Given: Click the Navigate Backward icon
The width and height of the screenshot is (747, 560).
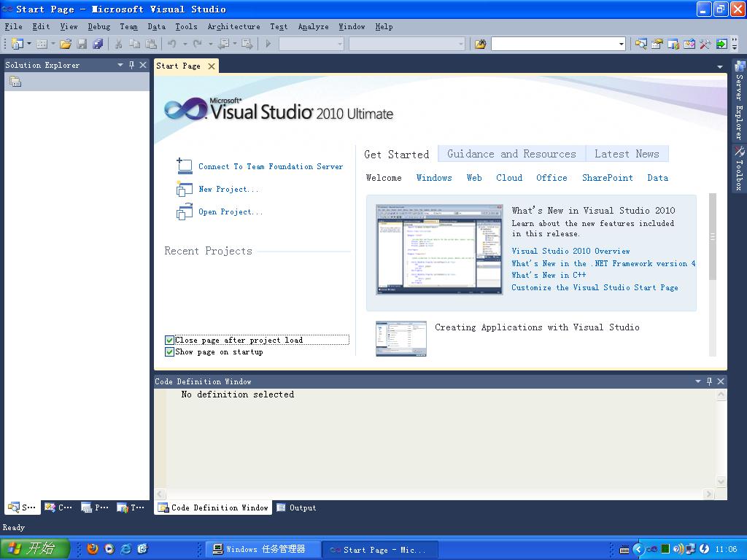Looking at the screenshot, I should point(223,44).
